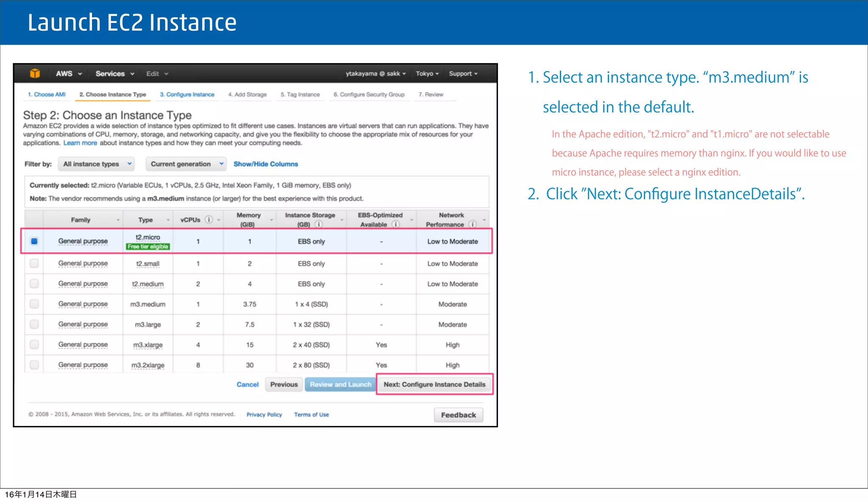Open Family column sort arrow
Screen dimensions: 868x502
118,220
